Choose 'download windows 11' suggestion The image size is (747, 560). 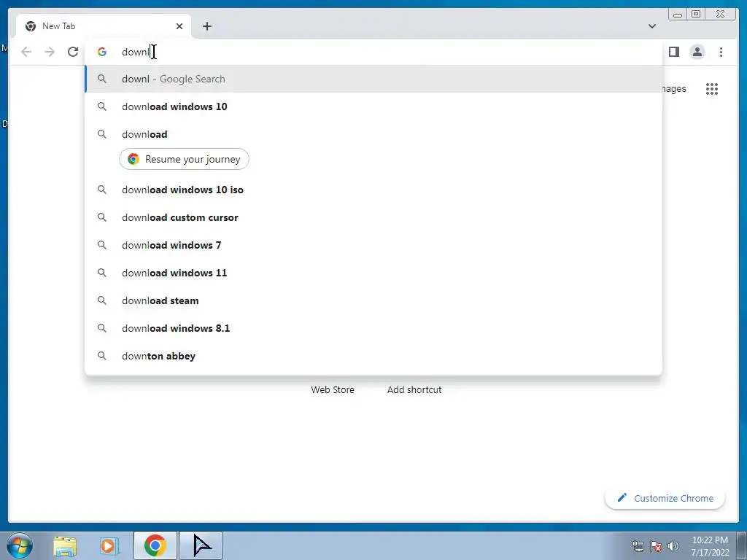click(373, 273)
